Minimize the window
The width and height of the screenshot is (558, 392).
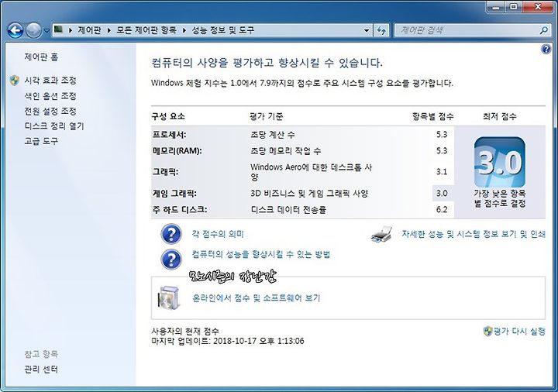tap(497, 7)
